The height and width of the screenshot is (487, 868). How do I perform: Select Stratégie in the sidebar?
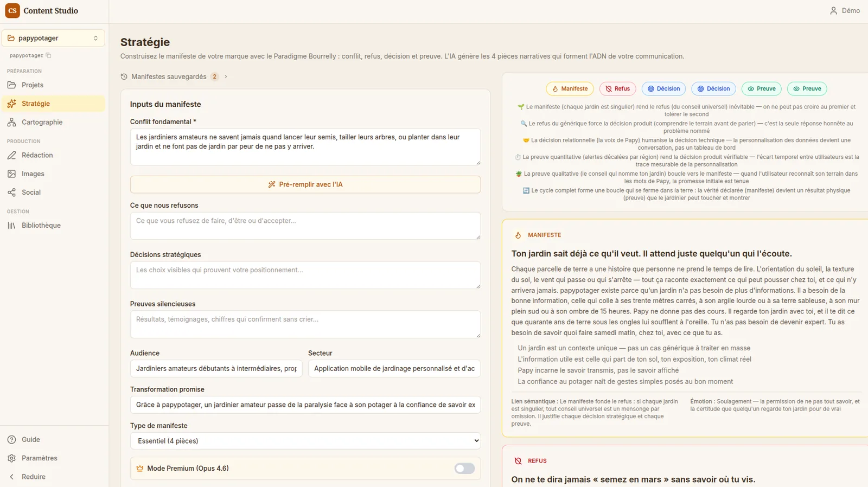(53, 104)
